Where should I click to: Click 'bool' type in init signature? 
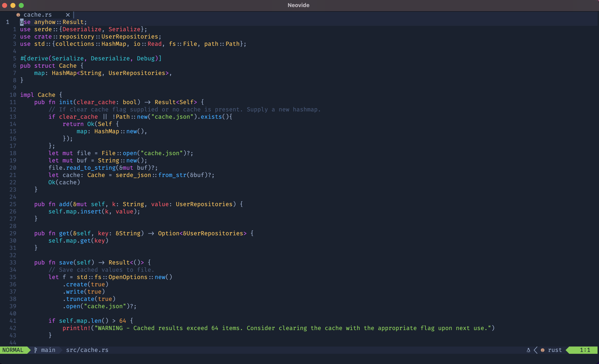[x=130, y=102]
